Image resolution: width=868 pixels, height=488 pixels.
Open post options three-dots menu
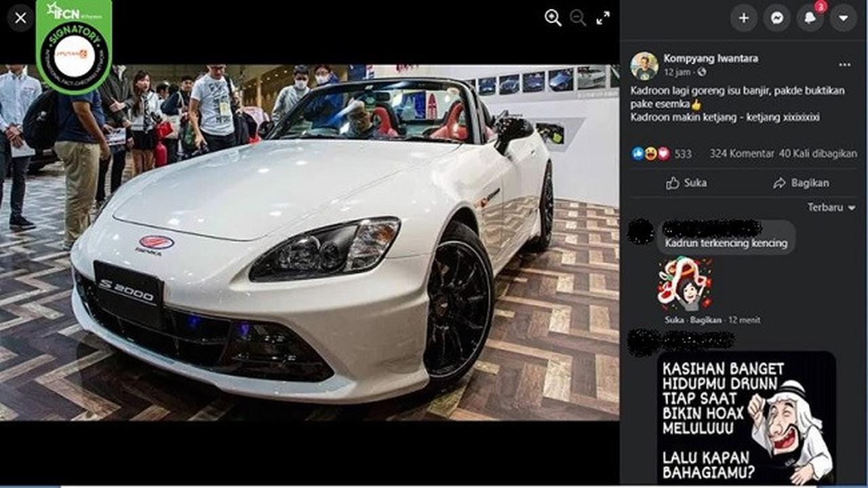point(844,65)
